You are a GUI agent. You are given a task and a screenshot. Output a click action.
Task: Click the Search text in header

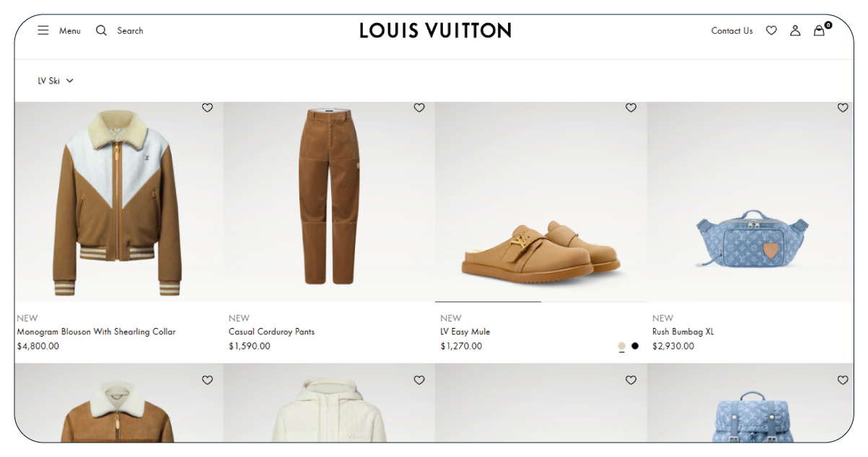[130, 31]
